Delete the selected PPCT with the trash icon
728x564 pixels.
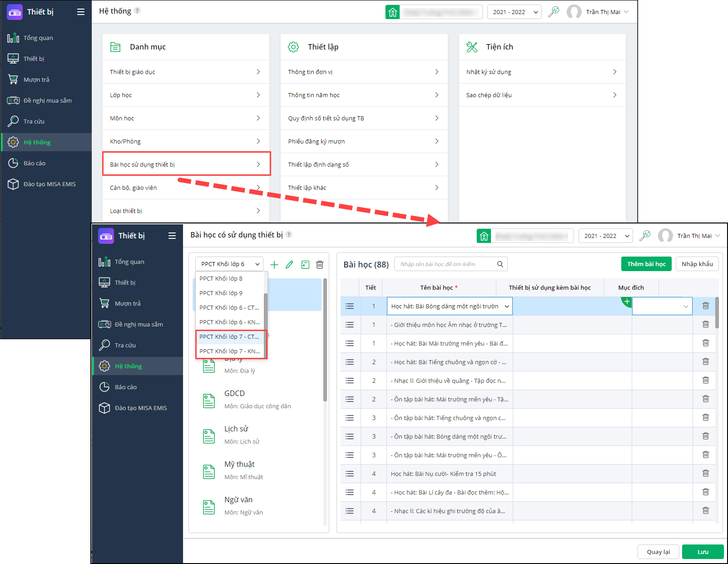click(x=320, y=264)
